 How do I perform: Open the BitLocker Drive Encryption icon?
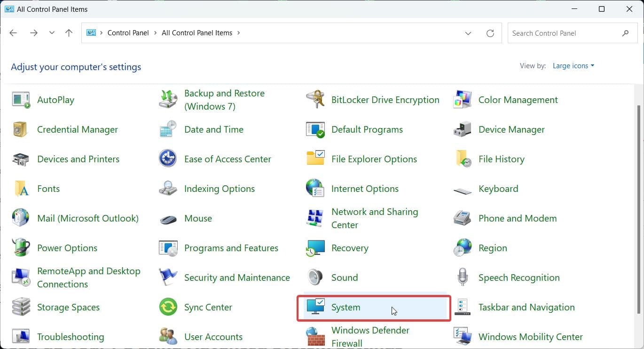click(x=315, y=100)
